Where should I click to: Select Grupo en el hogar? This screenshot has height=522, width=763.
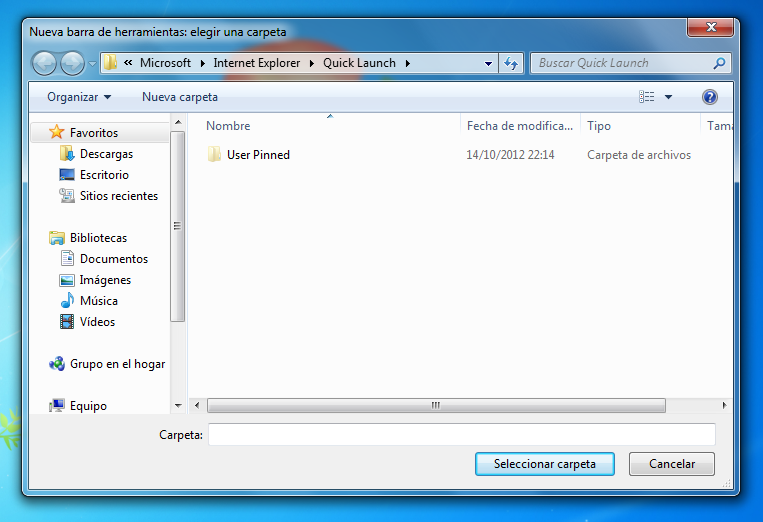pyautogui.click(x=117, y=364)
